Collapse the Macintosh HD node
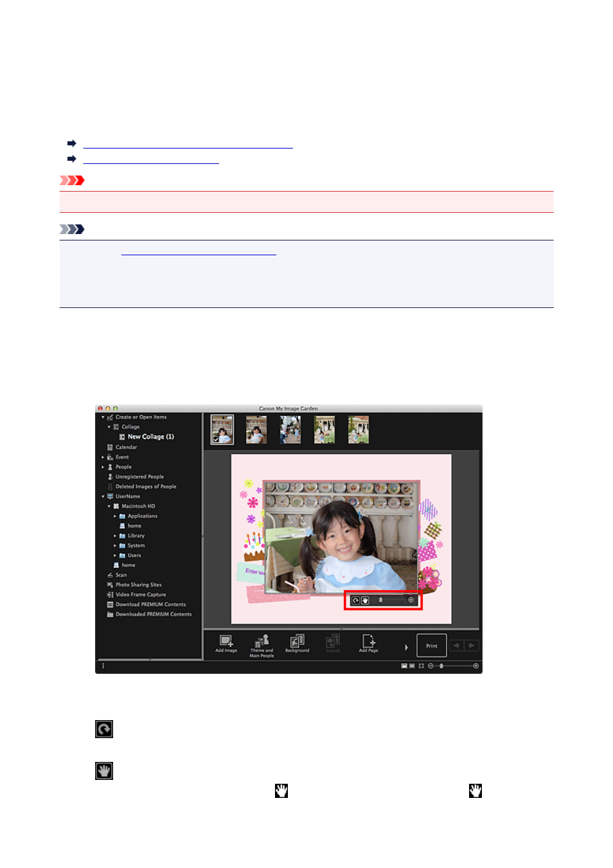This screenshot has height=868, width=613. (109, 506)
